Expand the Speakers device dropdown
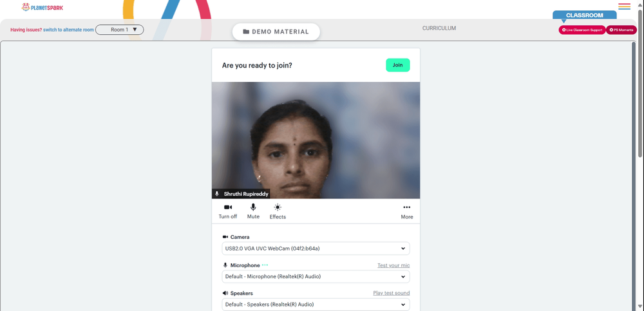Screen dimensions: 644x311 tap(316, 305)
